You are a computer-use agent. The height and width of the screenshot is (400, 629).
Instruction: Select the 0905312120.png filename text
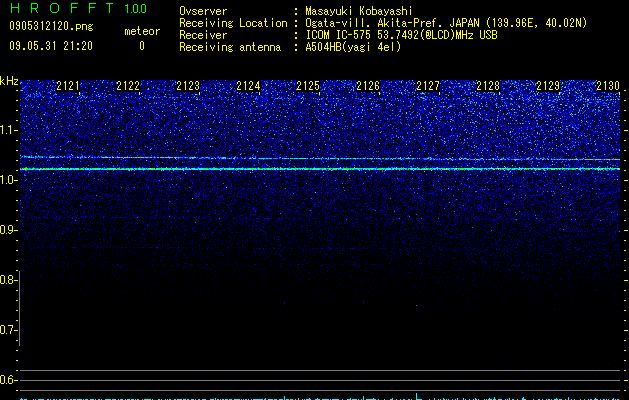(x=51, y=27)
